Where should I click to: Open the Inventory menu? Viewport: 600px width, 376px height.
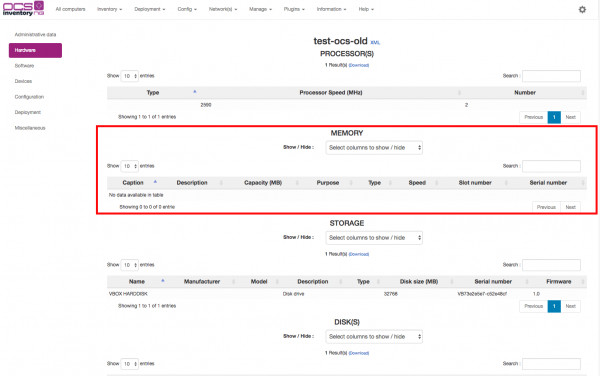(x=109, y=9)
